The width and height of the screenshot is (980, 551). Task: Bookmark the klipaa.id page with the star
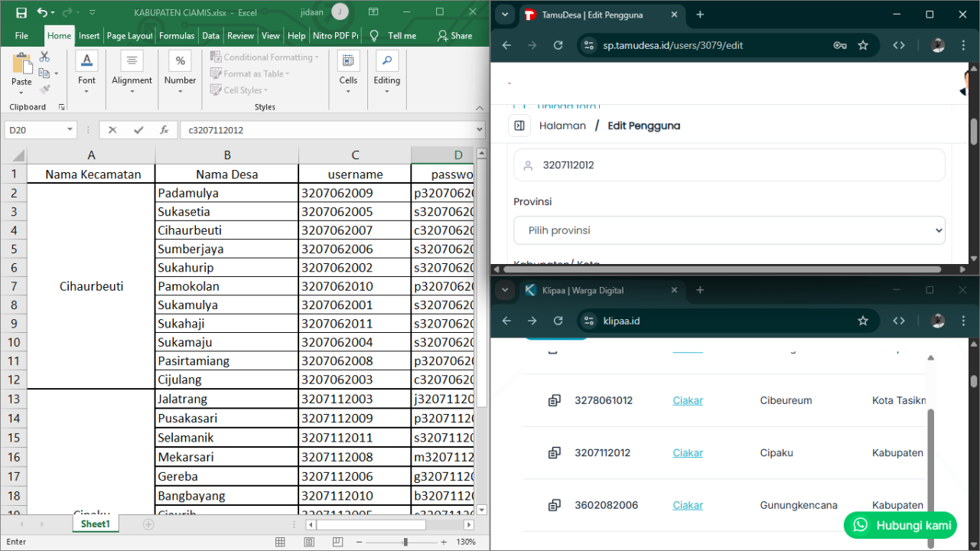pos(863,321)
